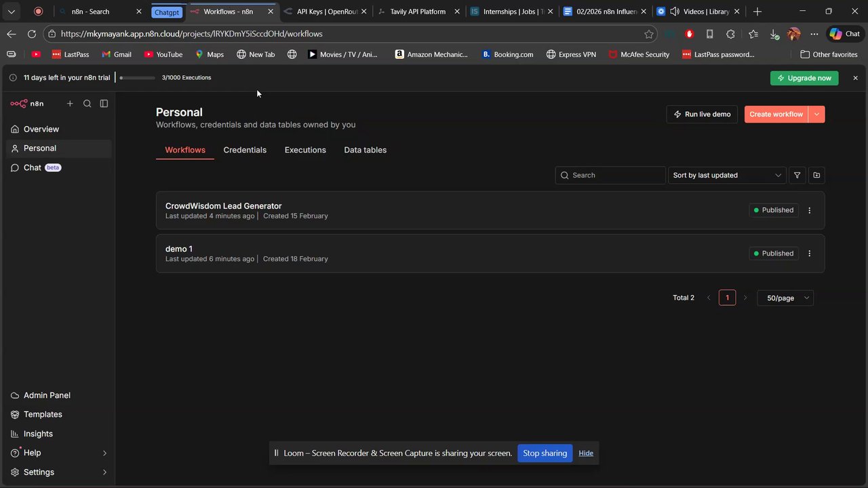Go back using the browser back arrow
Screen dimensions: 868x488
12,34
